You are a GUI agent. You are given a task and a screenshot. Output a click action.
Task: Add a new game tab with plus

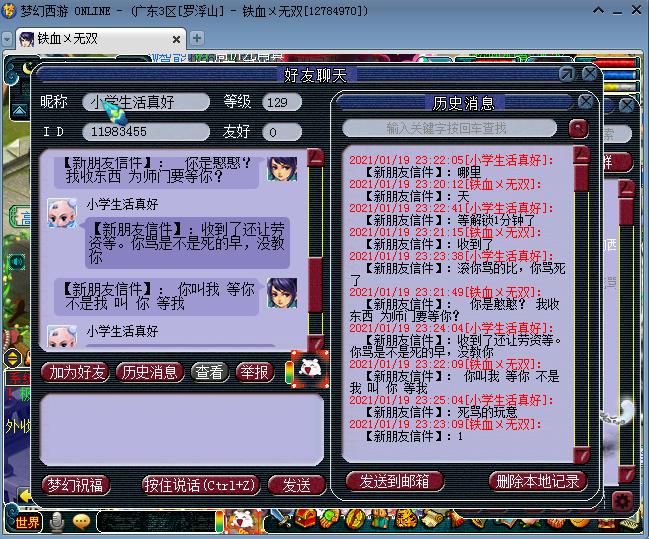(x=197, y=38)
